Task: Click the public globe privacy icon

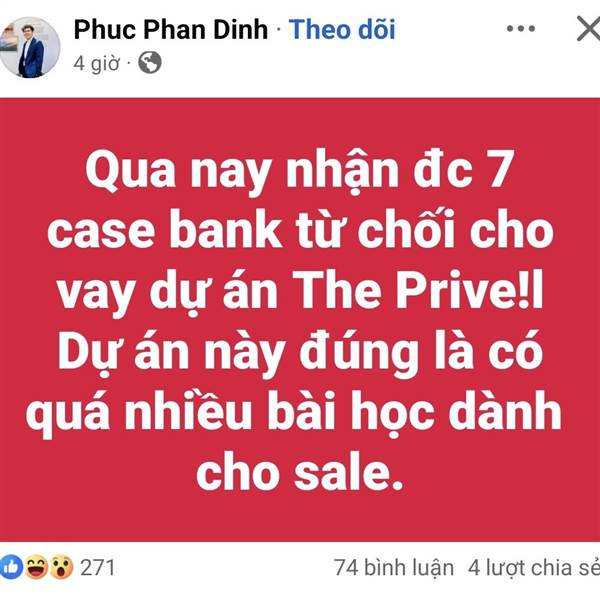Action: [150, 62]
